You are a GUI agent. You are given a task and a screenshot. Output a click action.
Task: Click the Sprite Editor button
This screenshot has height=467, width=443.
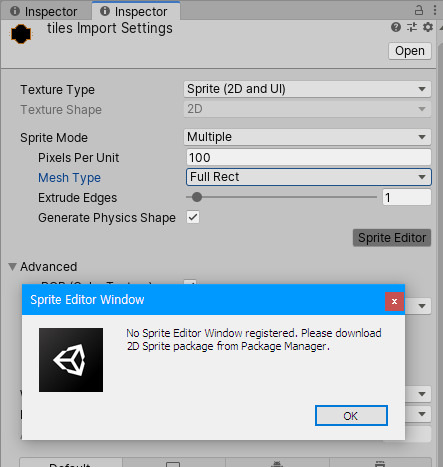pyautogui.click(x=392, y=238)
